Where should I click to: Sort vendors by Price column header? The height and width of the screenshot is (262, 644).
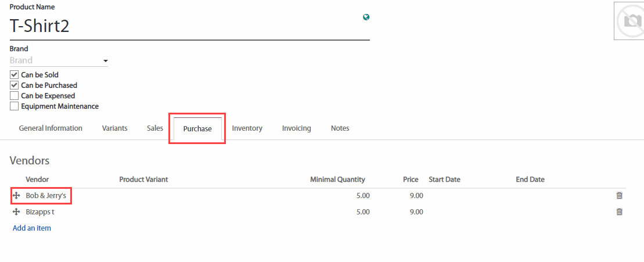click(411, 180)
